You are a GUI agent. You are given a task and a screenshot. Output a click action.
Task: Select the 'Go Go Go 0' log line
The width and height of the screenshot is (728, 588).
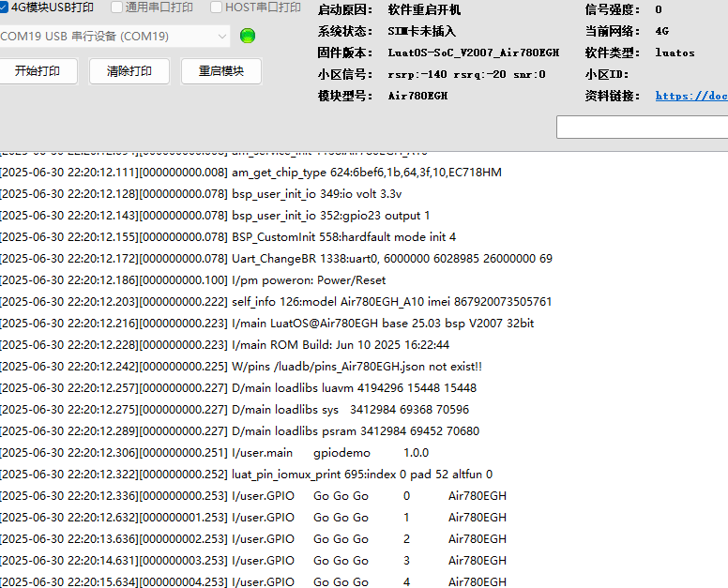tap(253, 496)
